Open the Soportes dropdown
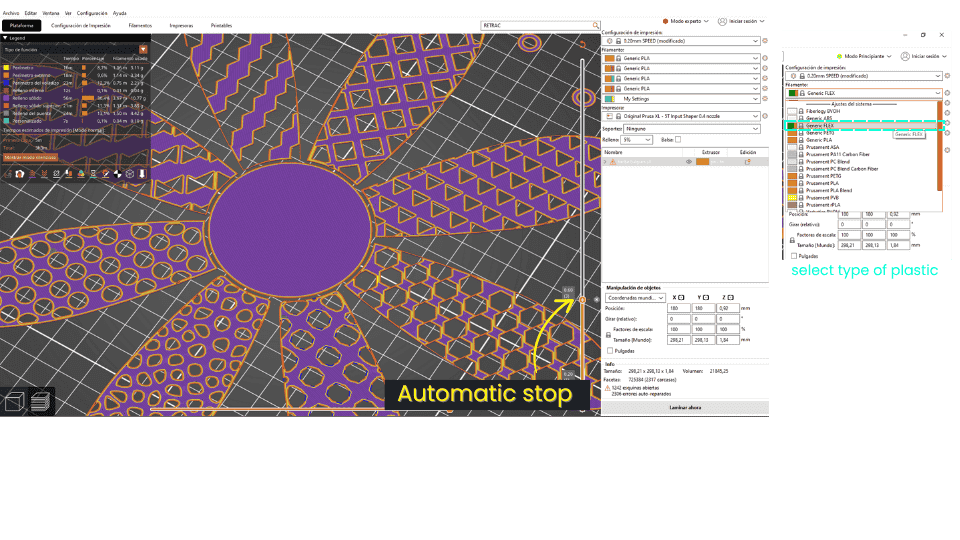 [x=686, y=128]
